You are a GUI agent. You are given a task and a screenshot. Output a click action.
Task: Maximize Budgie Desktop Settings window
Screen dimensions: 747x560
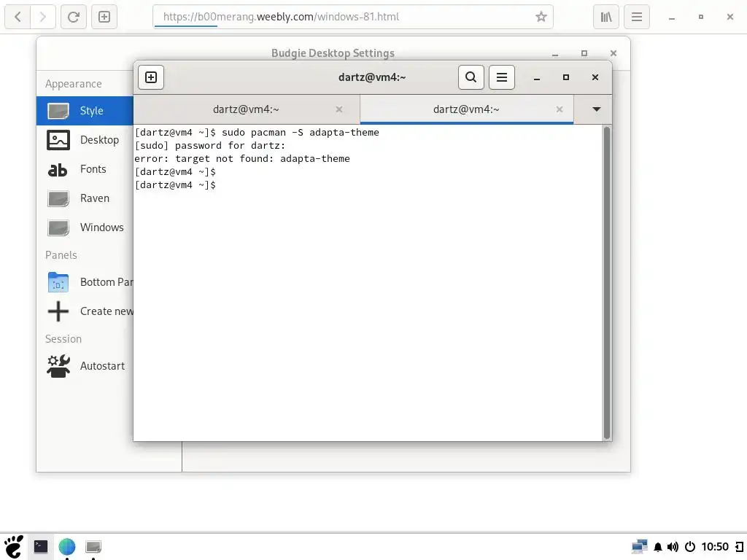pos(584,53)
